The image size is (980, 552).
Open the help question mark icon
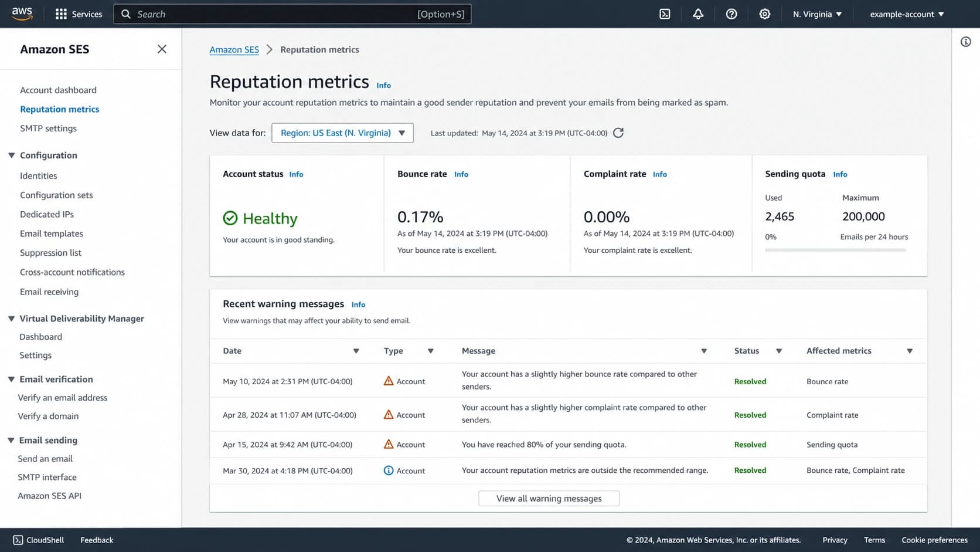click(x=731, y=14)
